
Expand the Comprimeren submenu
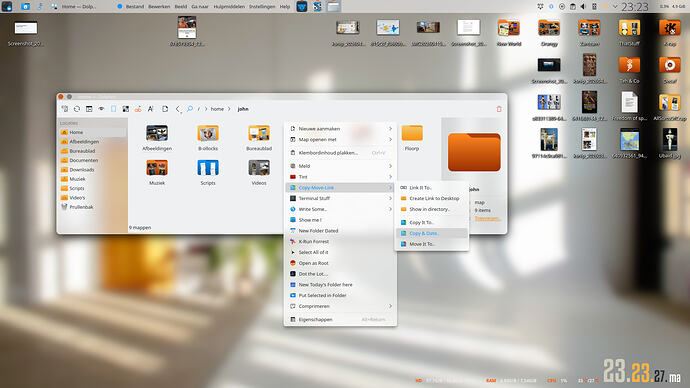[x=340, y=306]
